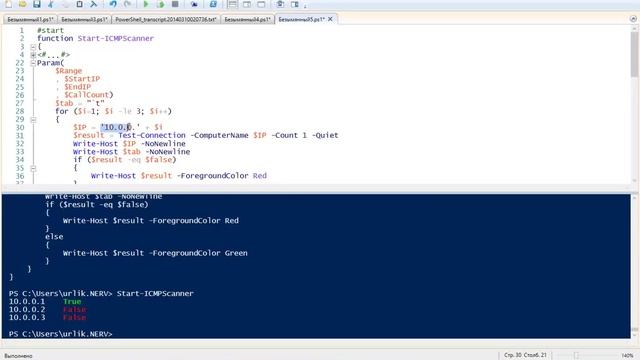640x360 pixels.
Task: Hide the script pane with the chevron
Action: pyautogui.click(x=633, y=19)
